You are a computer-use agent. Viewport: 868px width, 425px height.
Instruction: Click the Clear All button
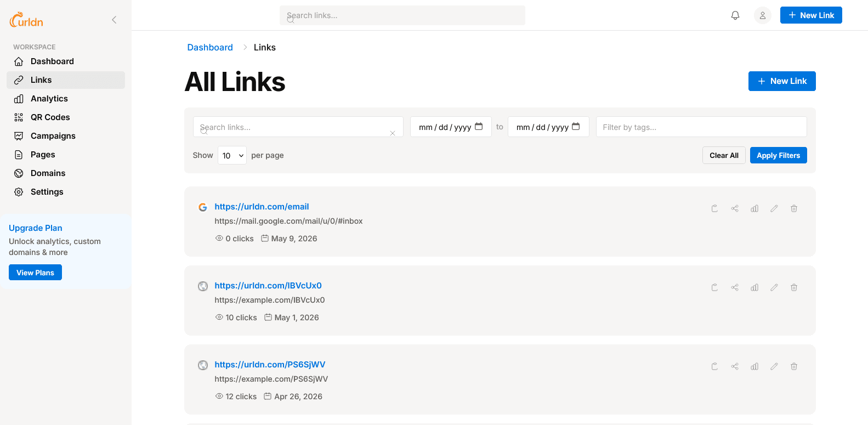click(x=724, y=155)
